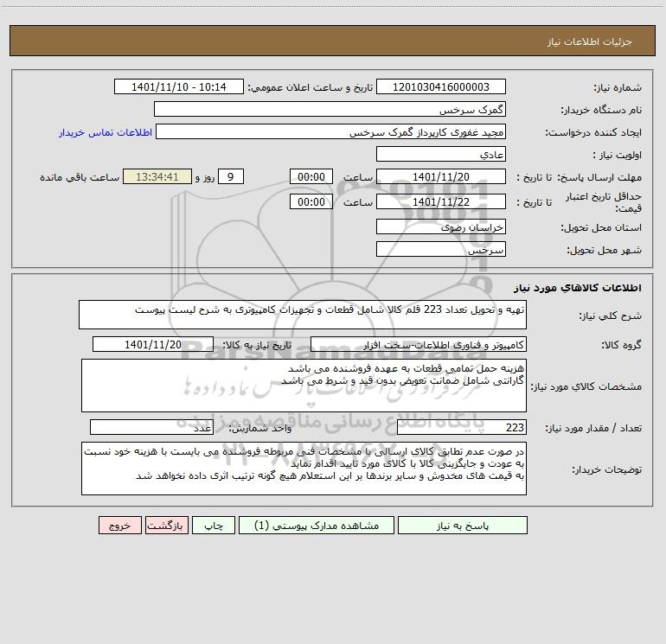Click the response deadline time 00:00 field
The height and width of the screenshot is (644, 666).
(x=311, y=176)
